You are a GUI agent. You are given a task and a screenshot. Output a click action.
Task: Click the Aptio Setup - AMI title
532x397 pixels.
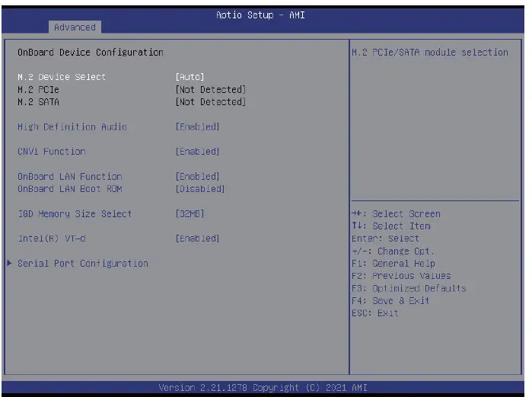(260, 15)
